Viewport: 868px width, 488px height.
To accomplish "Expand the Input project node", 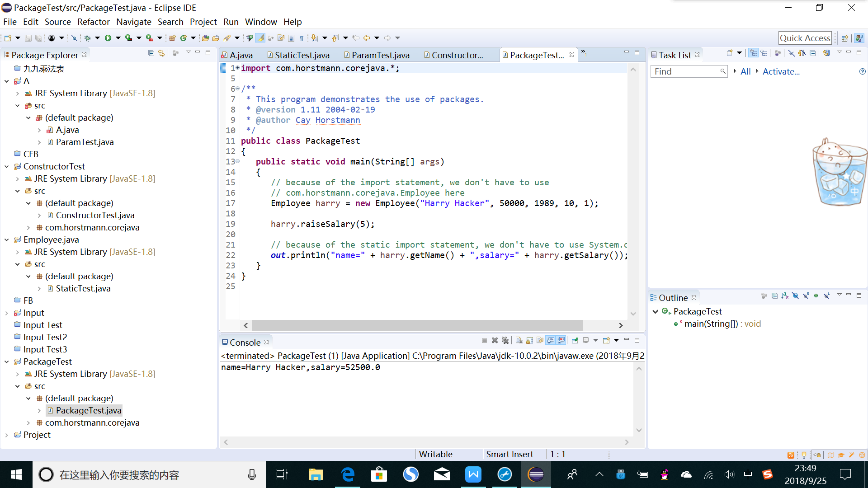I will click(x=7, y=313).
